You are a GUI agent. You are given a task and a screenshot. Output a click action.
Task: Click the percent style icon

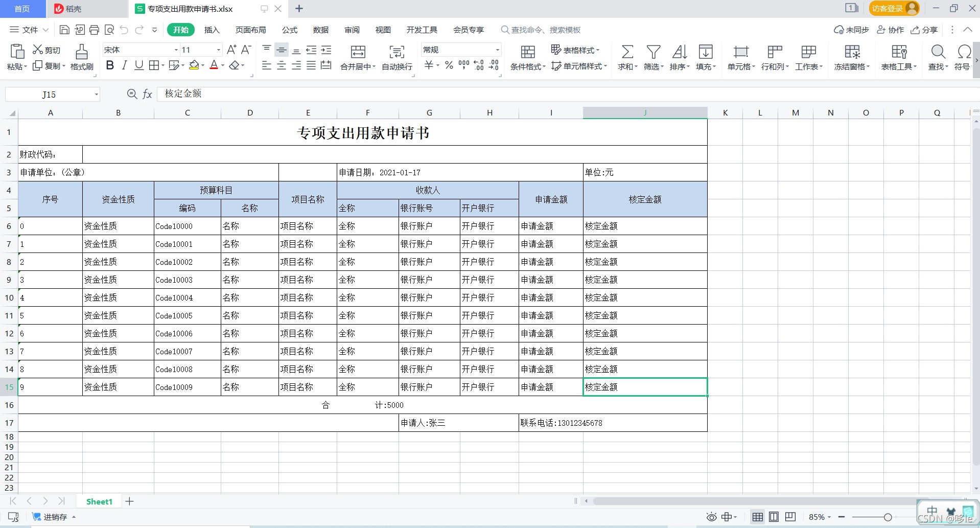point(449,65)
